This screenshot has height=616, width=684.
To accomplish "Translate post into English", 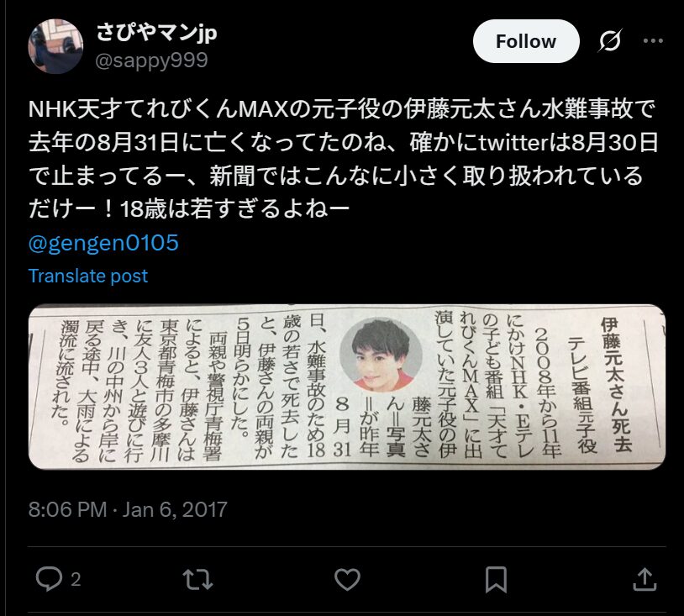I will pos(87,276).
